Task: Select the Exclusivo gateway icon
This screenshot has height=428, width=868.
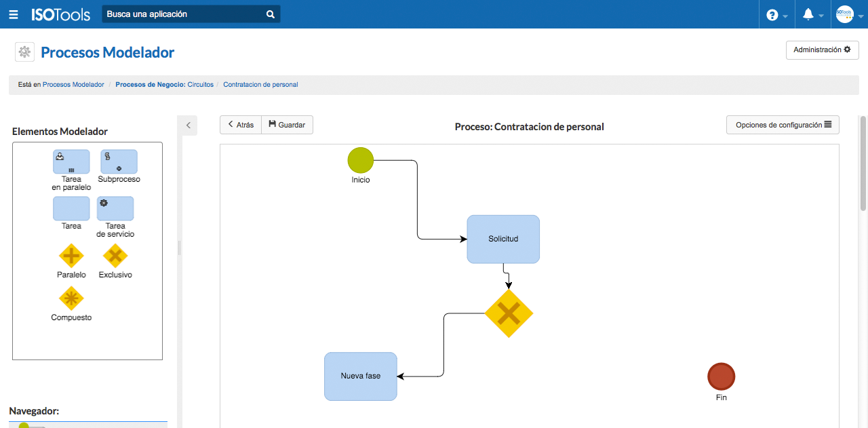Action: coord(115,256)
